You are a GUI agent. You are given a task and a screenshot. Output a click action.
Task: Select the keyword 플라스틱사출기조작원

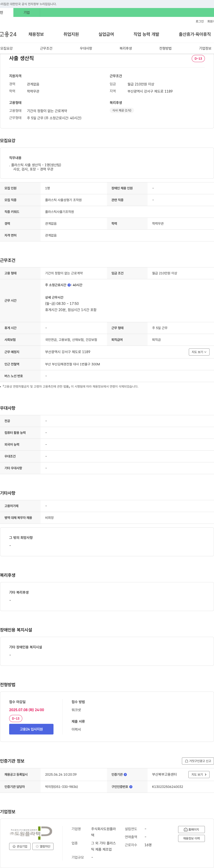click(59, 212)
